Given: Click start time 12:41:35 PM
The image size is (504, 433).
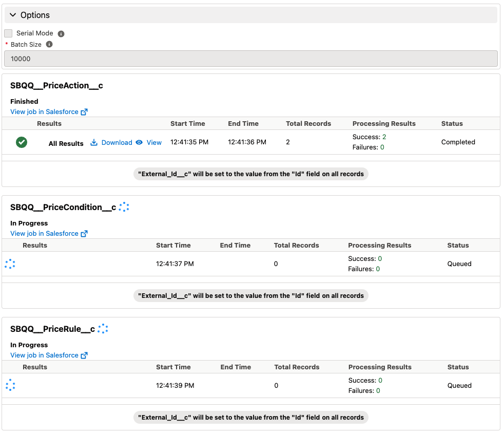Looking at the screenshot, I should [189, 142].
